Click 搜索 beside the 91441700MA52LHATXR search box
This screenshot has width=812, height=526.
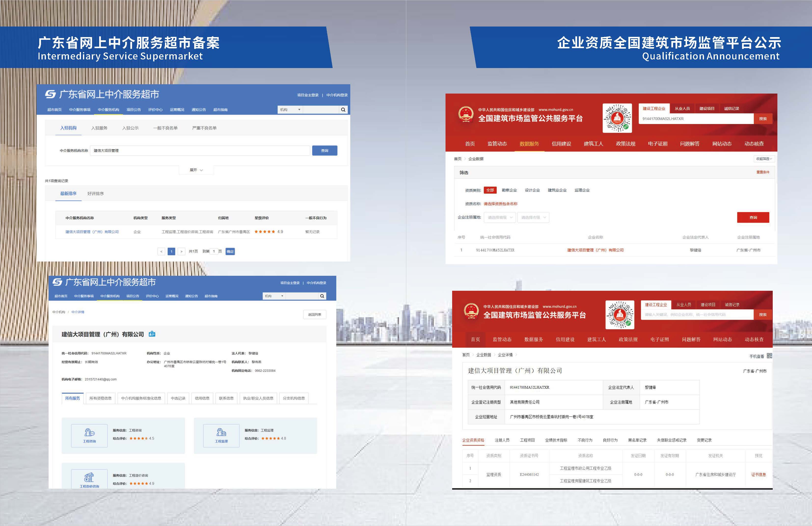pos(763,119)
